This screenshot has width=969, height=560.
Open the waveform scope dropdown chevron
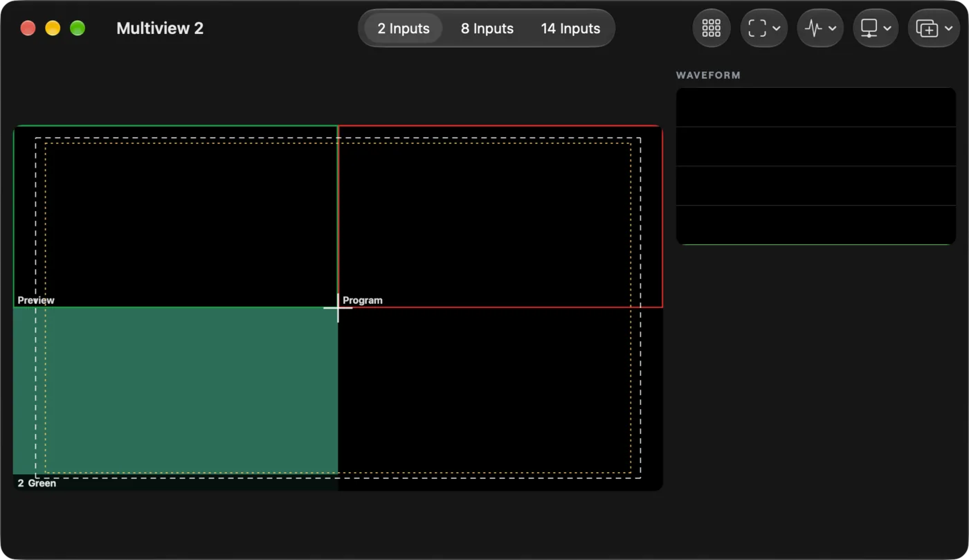(x=832, y=28)
